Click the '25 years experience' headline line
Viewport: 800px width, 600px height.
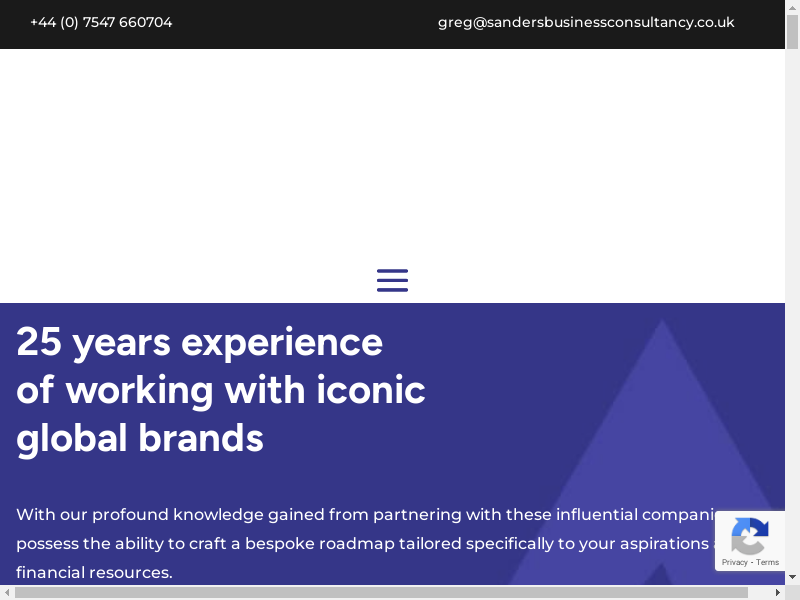pyautogui.click(x=200, y=342)
